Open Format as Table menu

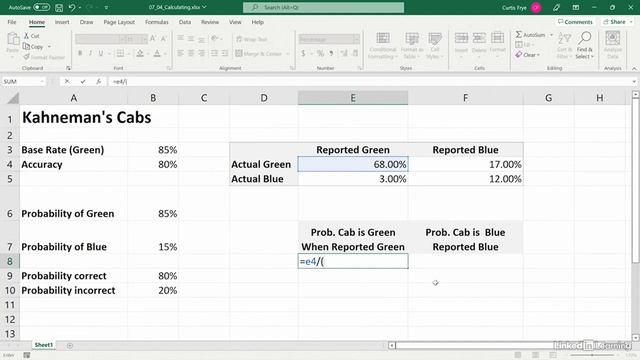[411, 46]
